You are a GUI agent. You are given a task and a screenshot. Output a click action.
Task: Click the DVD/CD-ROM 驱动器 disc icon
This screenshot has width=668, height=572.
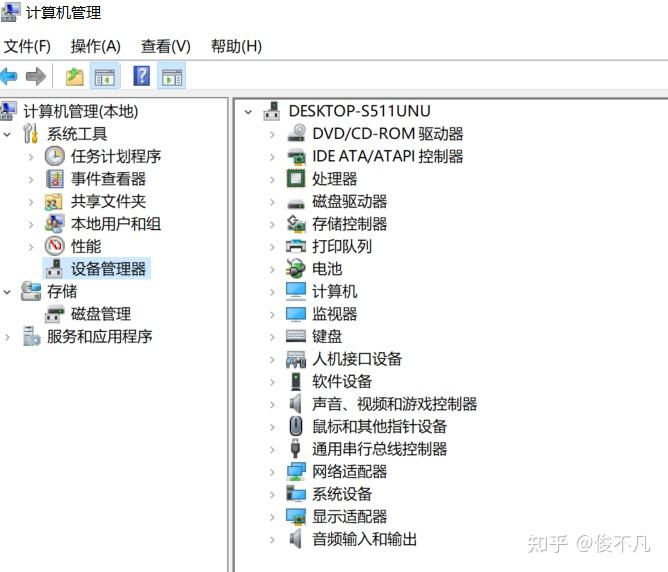296,133
